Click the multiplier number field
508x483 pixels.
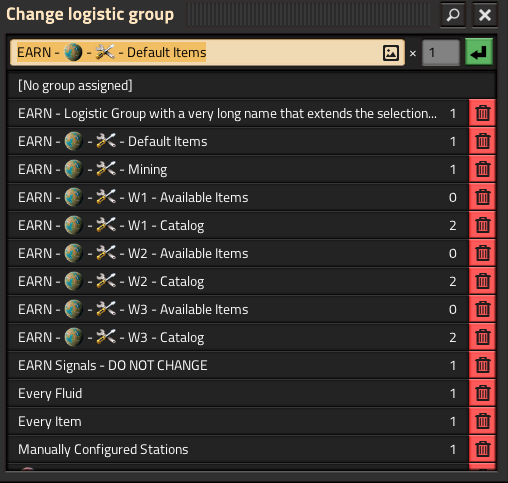point(441,52)
